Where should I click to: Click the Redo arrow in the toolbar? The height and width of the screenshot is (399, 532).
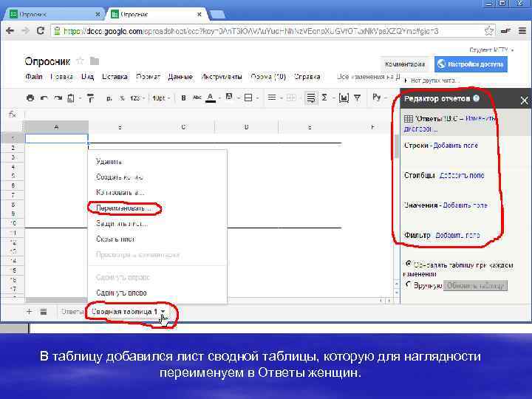58,98
